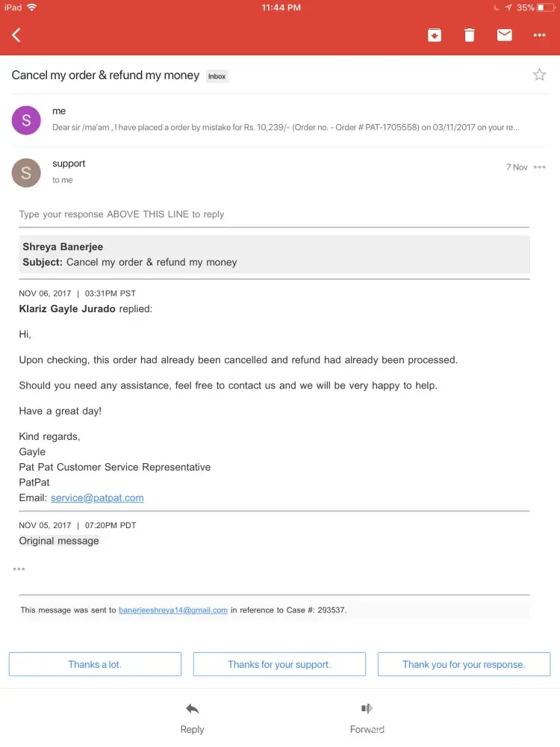Tap the purple 'me' avatar
Screen dimensions: 560x747
point(26,120)
